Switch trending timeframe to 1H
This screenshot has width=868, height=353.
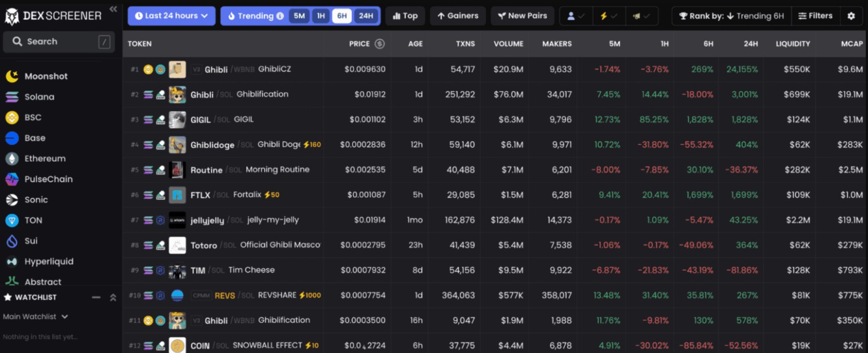pyautogui.click(x=321, y=16)
